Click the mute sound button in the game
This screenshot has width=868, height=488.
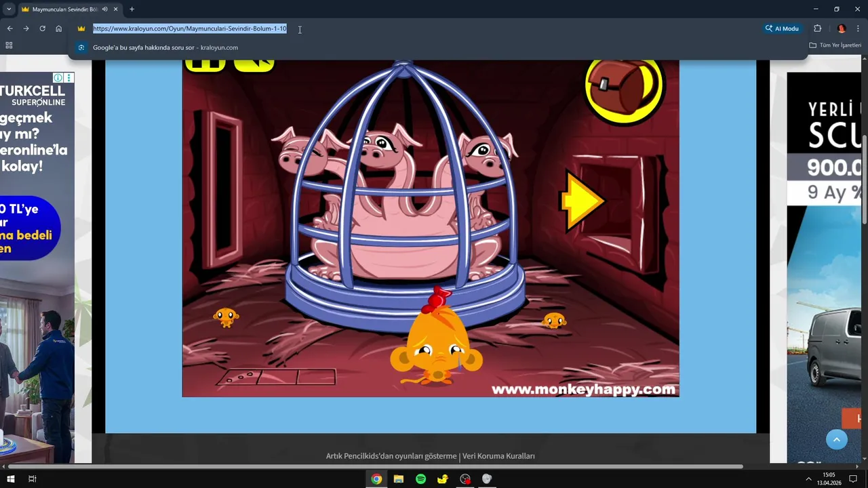pyautogui.click(x=254, y=65)
